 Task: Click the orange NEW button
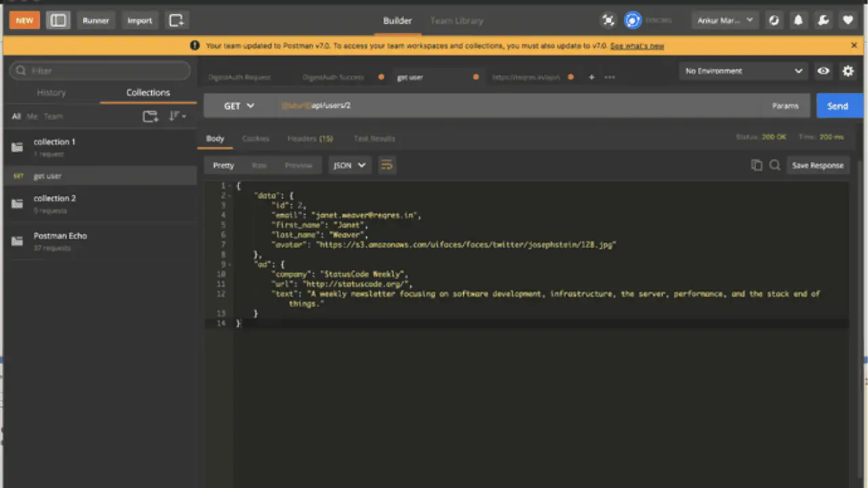pyautogui.click(x=24, y=20)
